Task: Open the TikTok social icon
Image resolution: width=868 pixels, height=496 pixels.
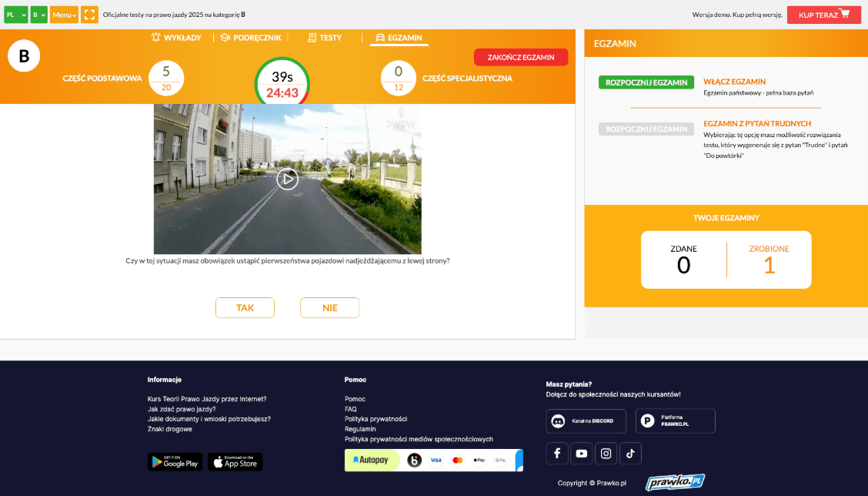Action: [630, 454]
